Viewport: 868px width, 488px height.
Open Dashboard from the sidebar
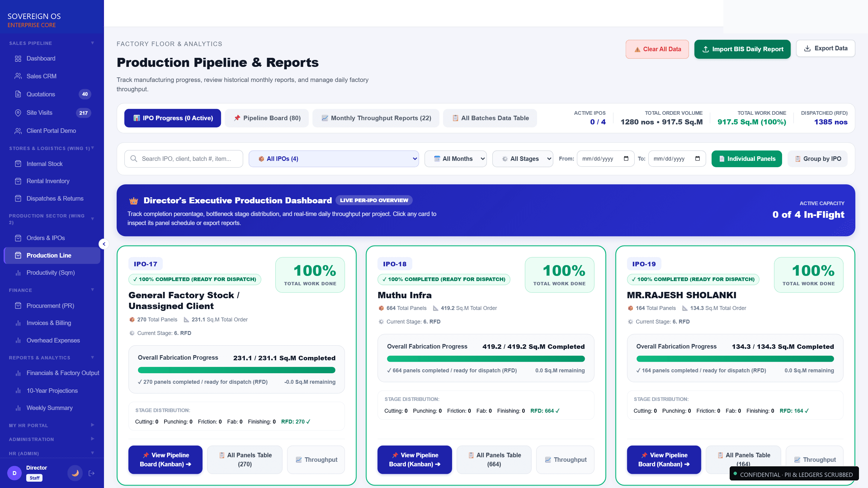(52, 59)
